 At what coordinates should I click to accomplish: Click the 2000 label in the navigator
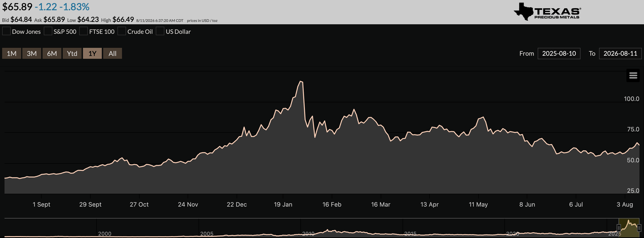104,233
